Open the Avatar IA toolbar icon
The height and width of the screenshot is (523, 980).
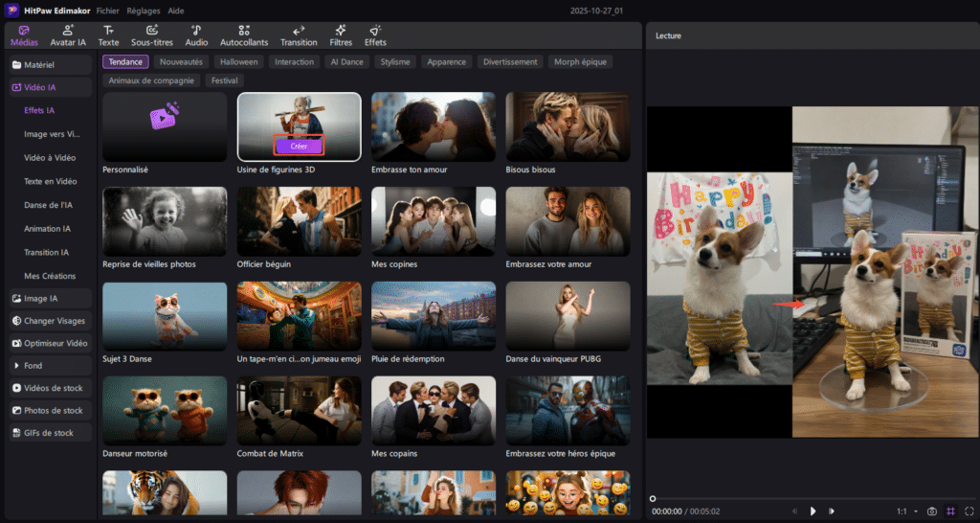point(68,31)
